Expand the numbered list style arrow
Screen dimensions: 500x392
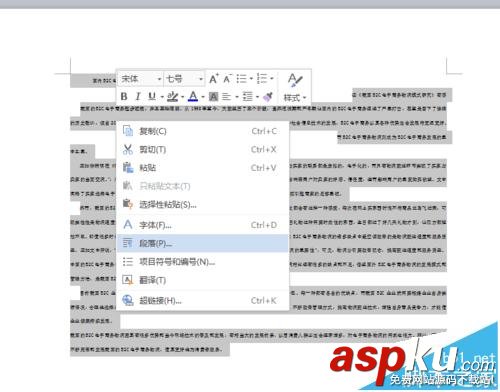(x=272, y=79)
